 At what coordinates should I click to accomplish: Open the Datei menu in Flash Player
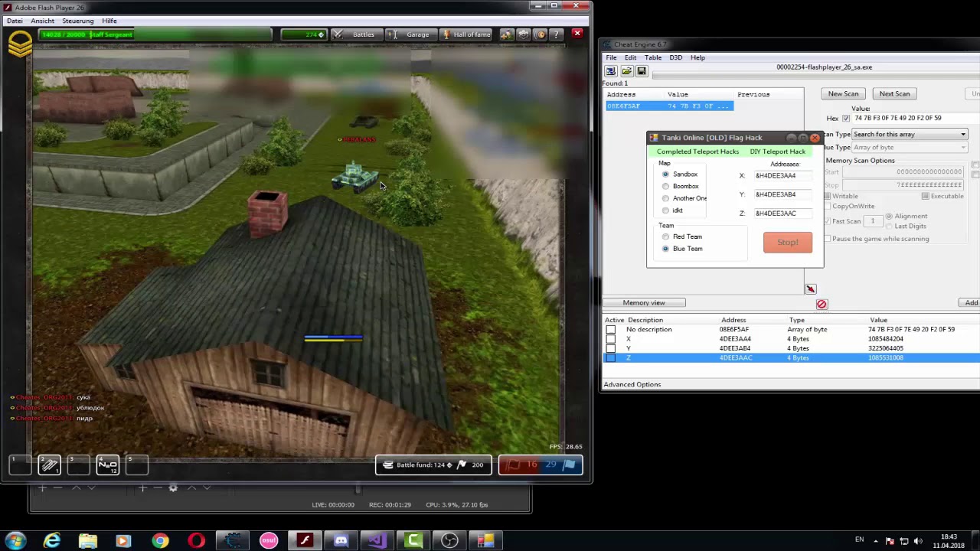pos(15,21)
